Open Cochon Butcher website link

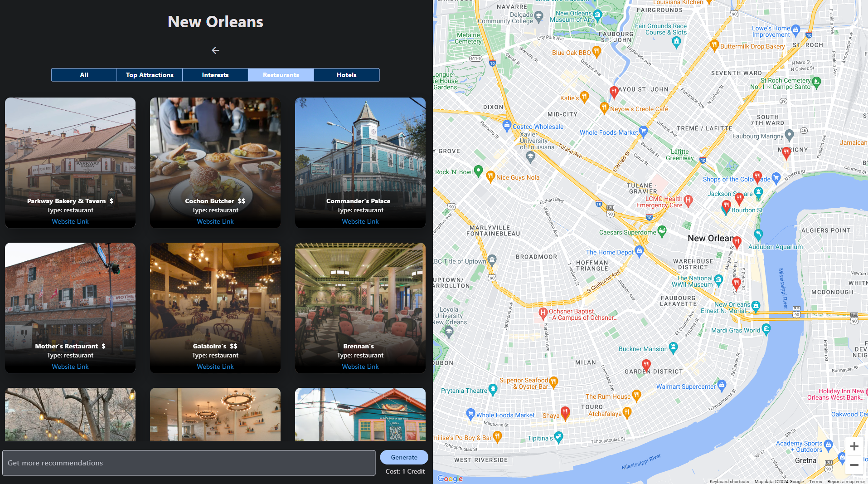point(215,221)
